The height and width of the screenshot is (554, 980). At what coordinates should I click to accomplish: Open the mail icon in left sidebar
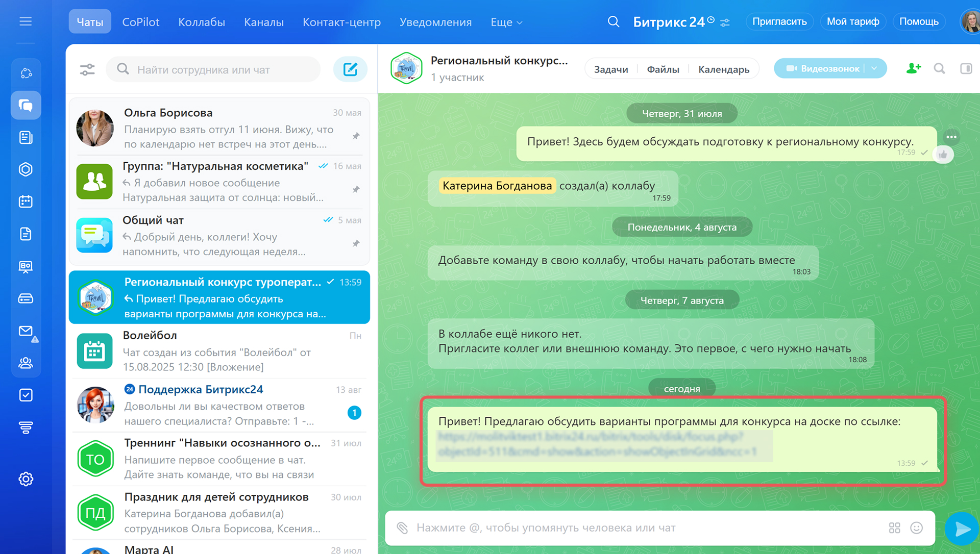pyautogui.click(x=26, y=331)
